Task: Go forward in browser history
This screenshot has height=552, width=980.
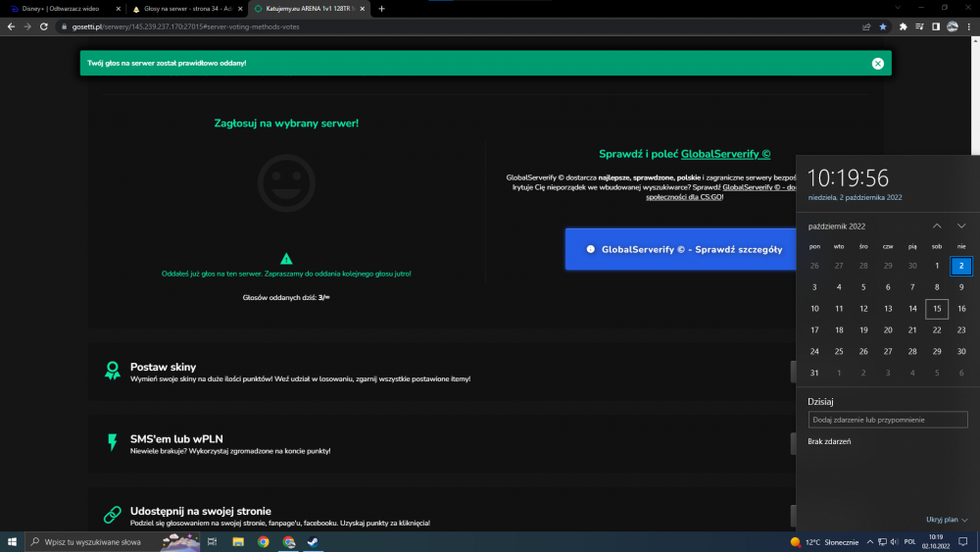Action: (x=26, y=26)
